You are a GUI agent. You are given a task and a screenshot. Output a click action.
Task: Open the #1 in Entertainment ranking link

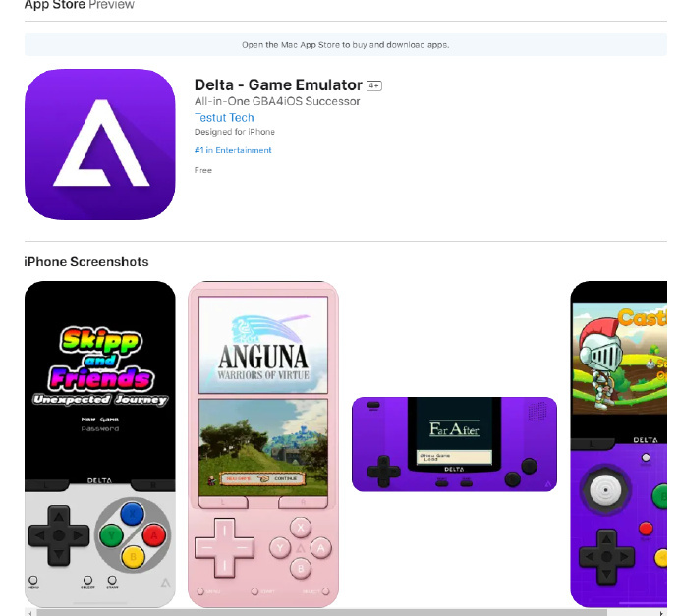pos(233,150)
